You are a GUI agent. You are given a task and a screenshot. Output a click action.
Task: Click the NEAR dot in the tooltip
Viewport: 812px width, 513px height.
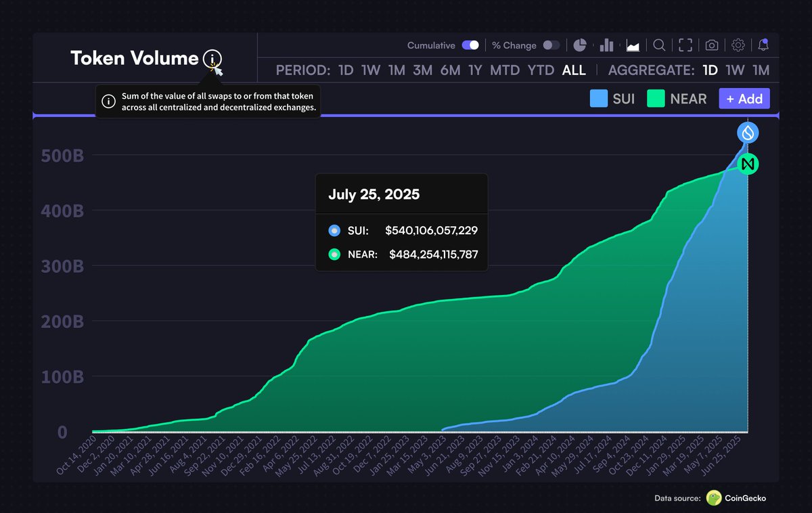click(334, 254)
